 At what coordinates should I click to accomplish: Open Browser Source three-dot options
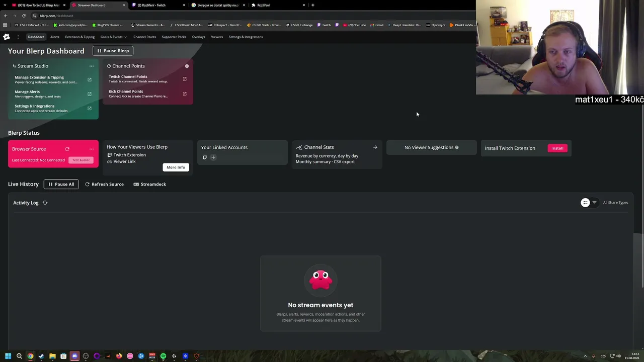coord(91,149)
